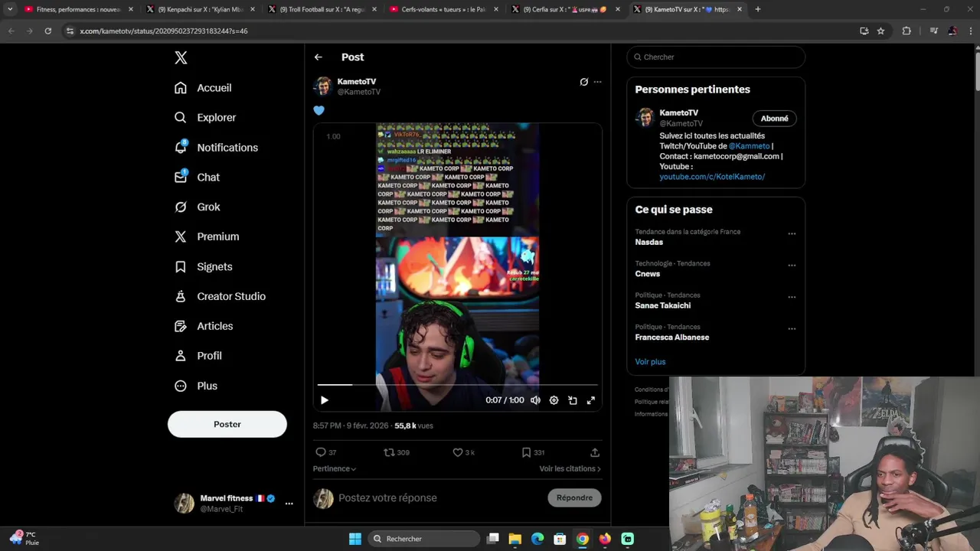Open Windows Start menu
Image resolution: width=980 pixels, height=551 pixels.
pyautogui.click(x=355, y=539)
